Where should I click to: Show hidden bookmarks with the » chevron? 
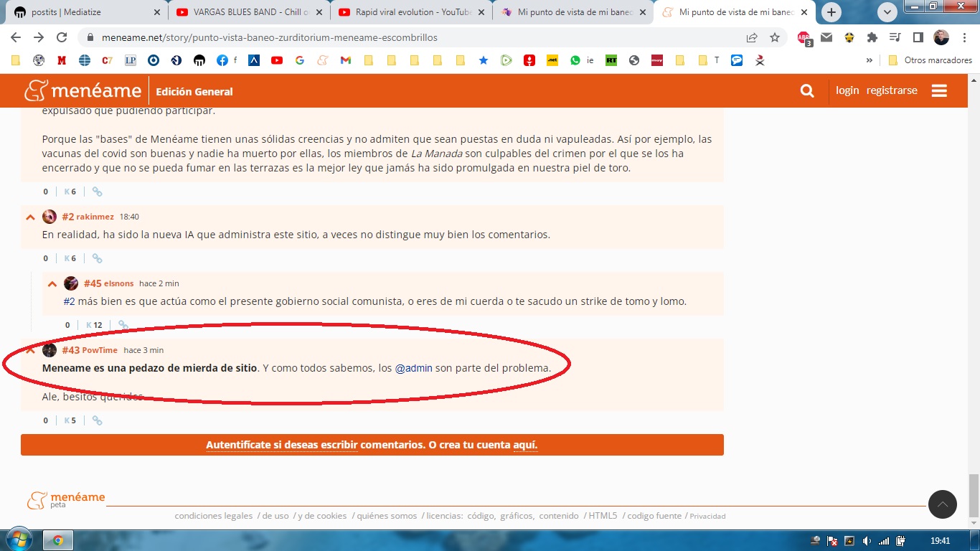[870, 60]
